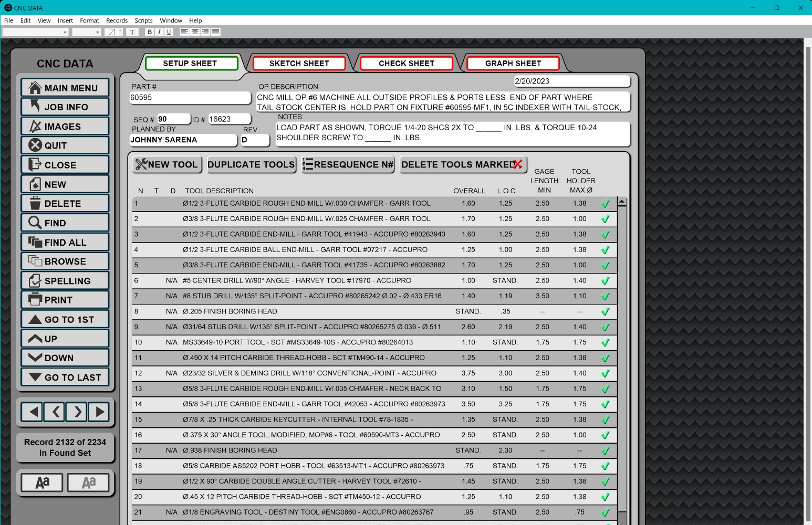Click the Main Menu home button
Image resolution: width=812 pixels, height=525 pixels.
point(65,88)
